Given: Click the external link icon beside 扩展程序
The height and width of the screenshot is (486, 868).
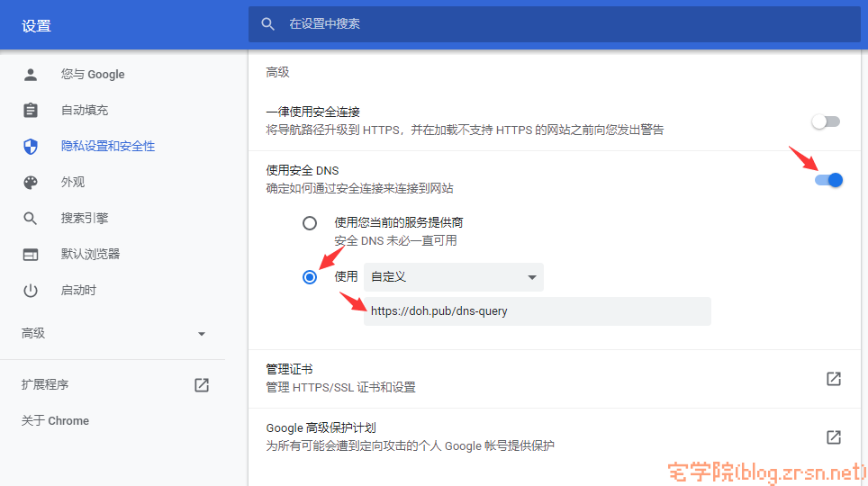Looking at the screenshot, I should pos(202,385).
